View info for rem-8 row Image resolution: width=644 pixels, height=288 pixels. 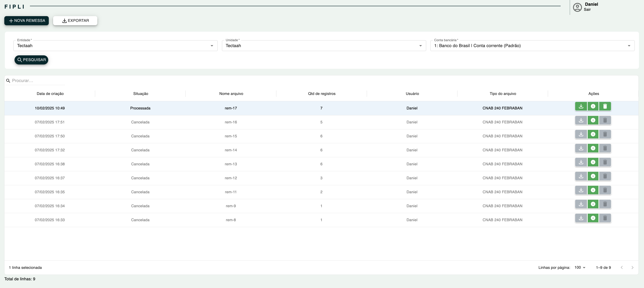tap(593, 218)
